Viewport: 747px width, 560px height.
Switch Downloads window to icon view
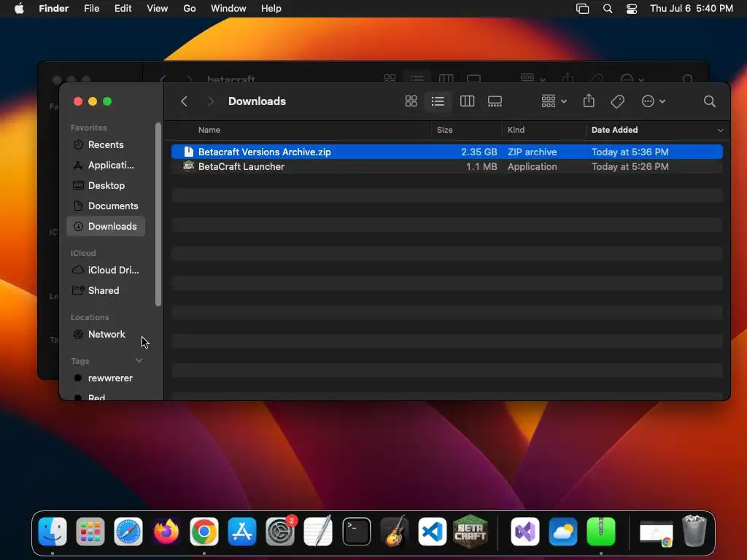coord(411,101)
